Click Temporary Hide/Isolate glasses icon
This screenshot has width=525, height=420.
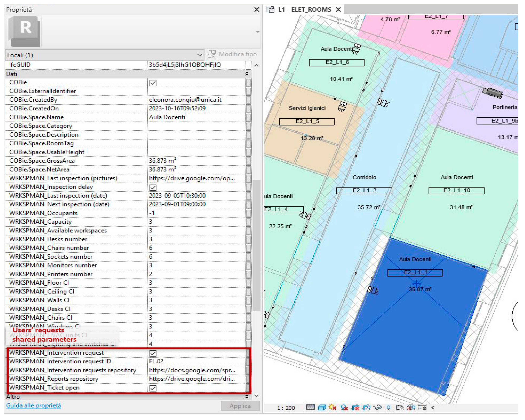(377, 407)
